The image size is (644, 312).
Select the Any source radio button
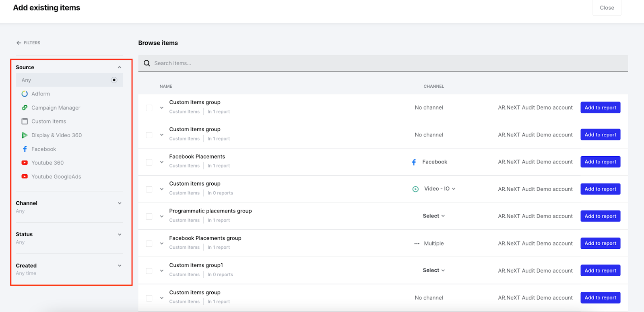[x=114, y=80]
